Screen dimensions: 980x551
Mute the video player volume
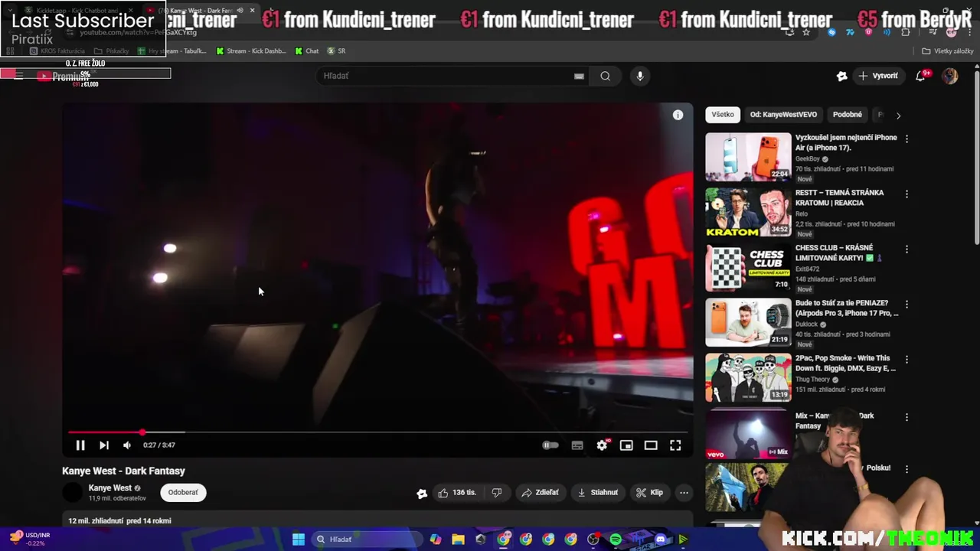pos(127,445)
